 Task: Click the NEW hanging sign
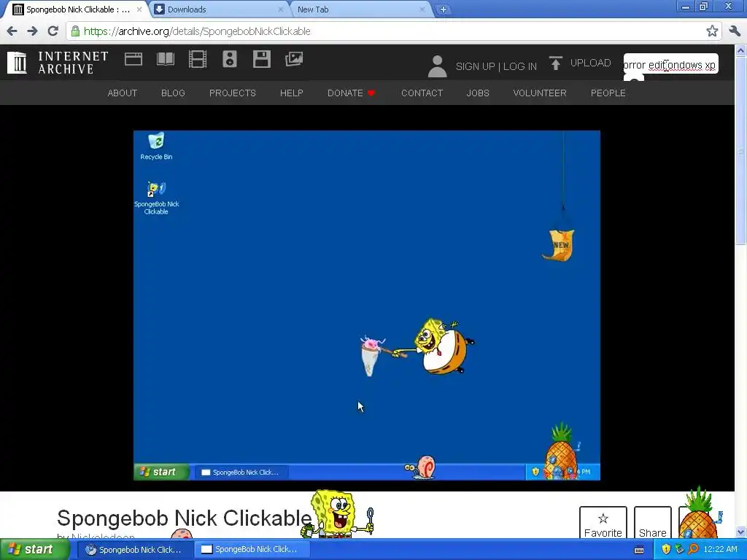pos(559,245)
